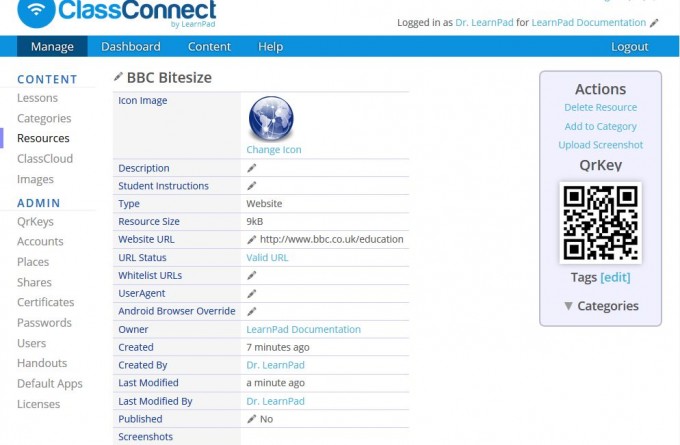Open Licenses in the sidebar
The height and width of the screenshot is (445, 680).
pos(39,404)
